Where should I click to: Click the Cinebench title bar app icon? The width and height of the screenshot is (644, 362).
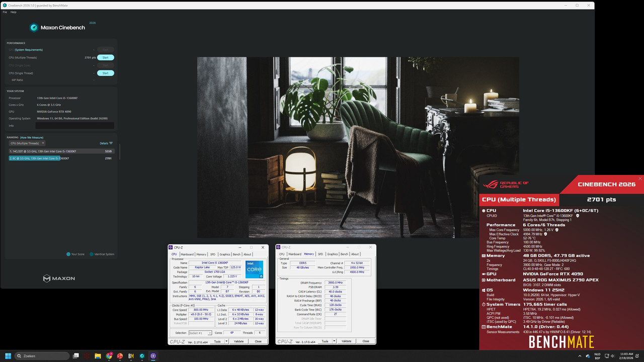coord(5,5)
